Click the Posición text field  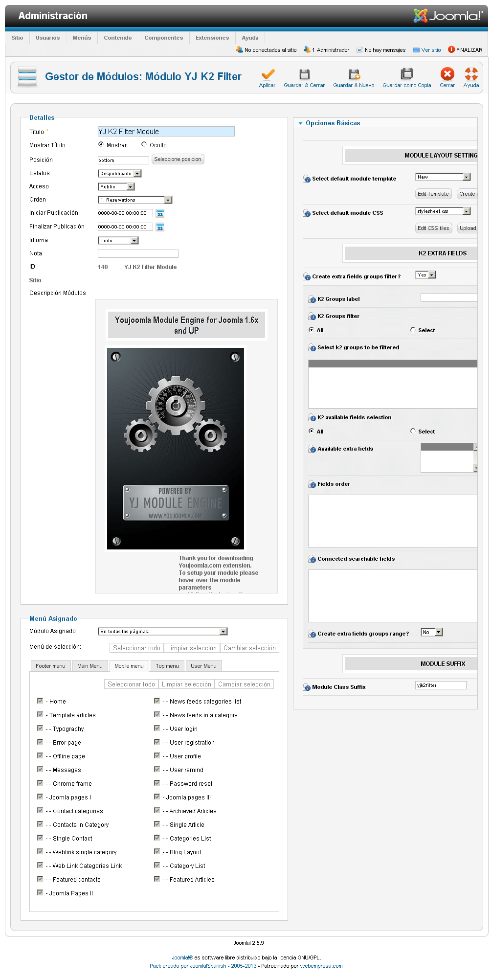[x=123, y=160]
